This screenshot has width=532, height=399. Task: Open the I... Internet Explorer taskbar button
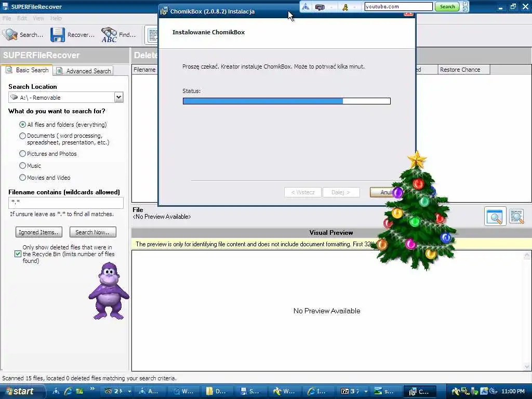[x=317, y=391]
